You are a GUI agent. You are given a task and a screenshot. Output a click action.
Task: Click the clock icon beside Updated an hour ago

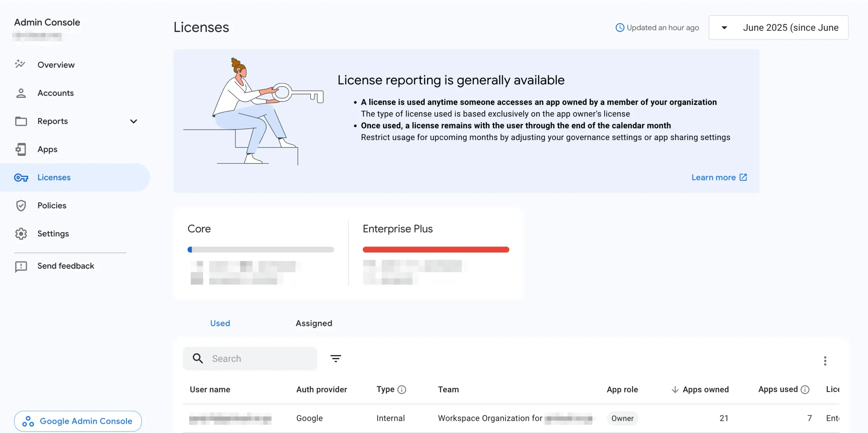620,27
